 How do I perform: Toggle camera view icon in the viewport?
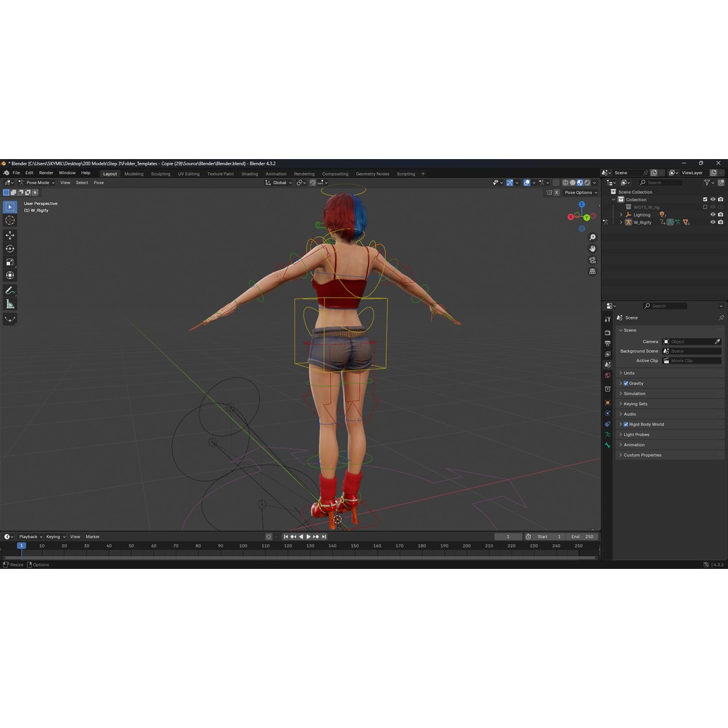coord(593,260)
